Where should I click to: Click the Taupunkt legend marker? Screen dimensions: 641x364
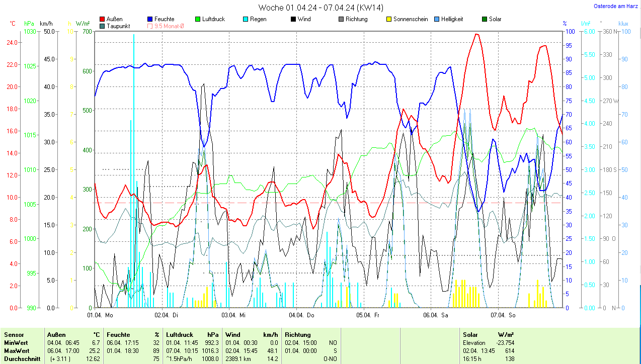coord(103,26)
